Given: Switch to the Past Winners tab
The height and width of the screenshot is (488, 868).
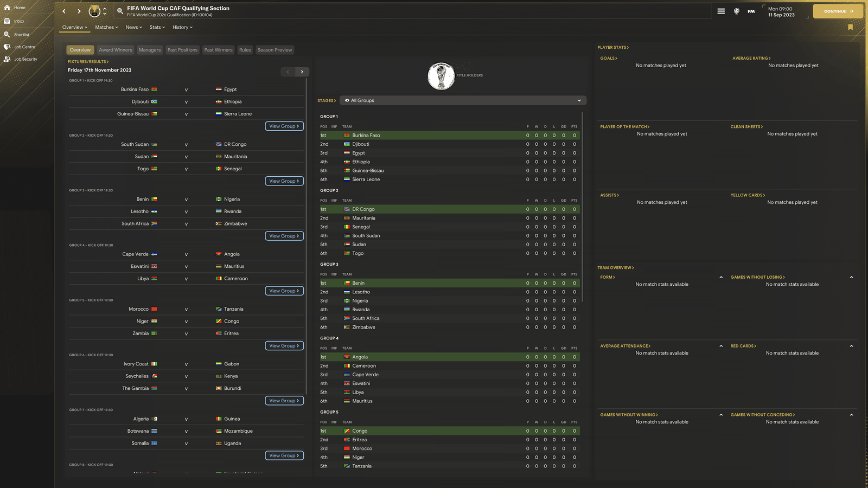Looking at the screenshot, I should point(218,50).
